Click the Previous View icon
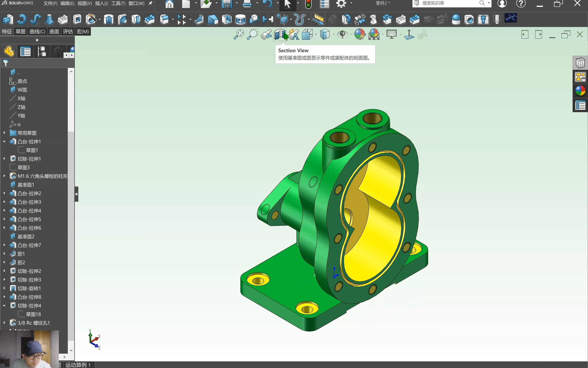Viewport: 588px width, 368px height. pyautogui.click(x=266, y=34)
